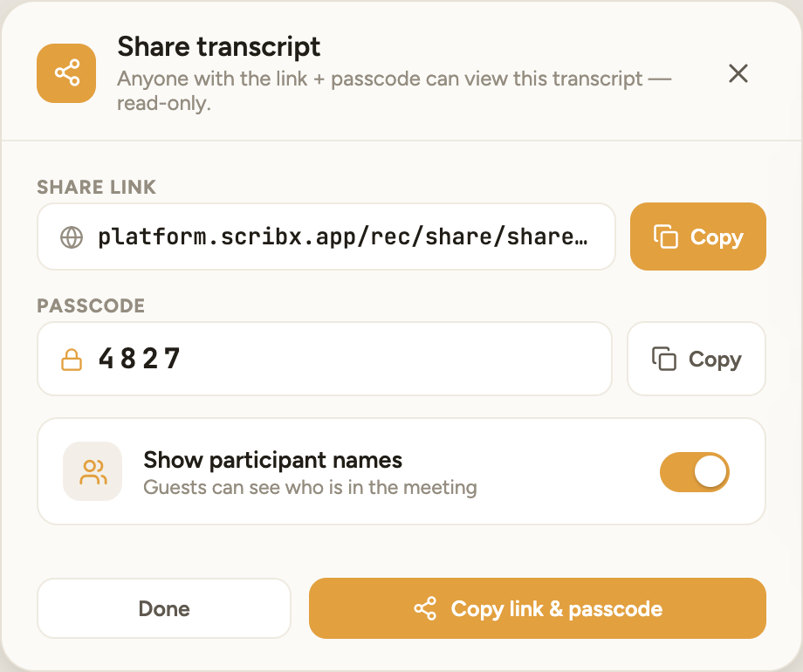Close the Share transcript dialog
Viewport: 803px width, 672px height.
click(738, 73)
